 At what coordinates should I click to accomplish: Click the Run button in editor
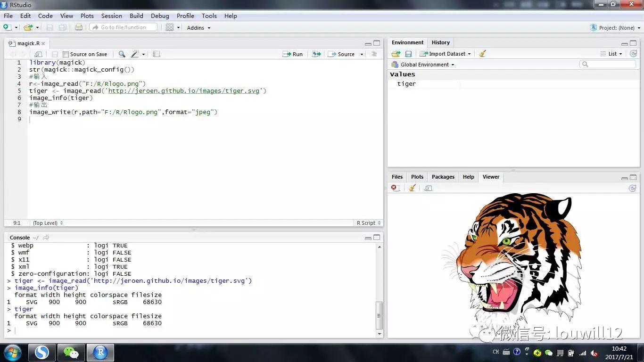click(x=293, y=54)
